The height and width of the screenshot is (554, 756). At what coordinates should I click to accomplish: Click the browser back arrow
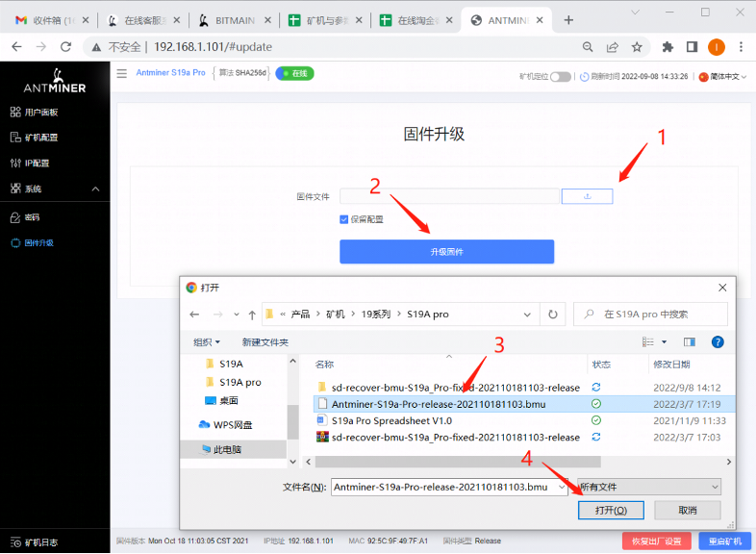(16, 47)
